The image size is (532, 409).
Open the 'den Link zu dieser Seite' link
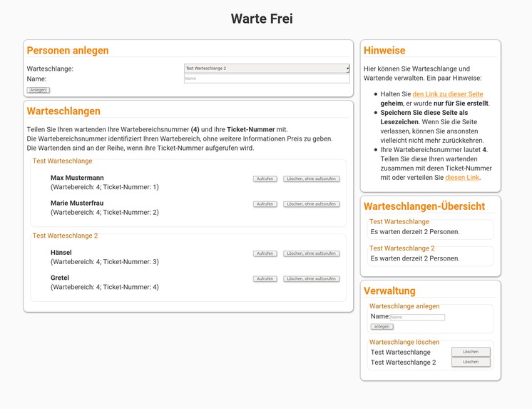448,94
